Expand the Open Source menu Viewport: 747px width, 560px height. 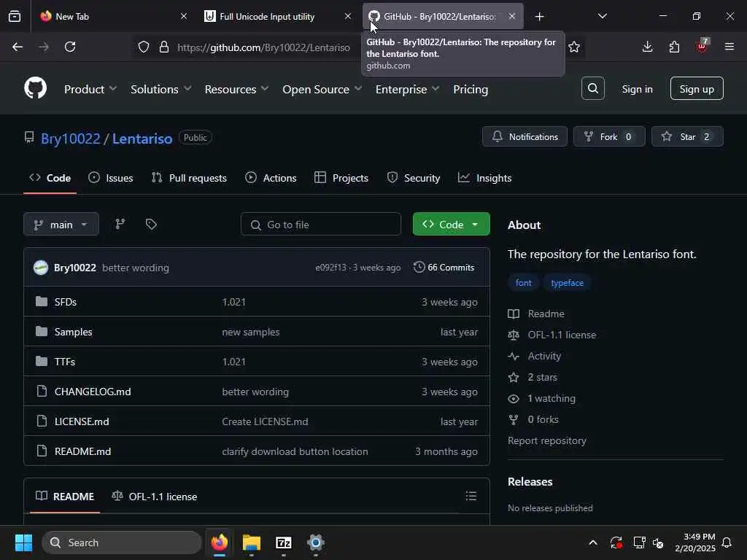322,89
